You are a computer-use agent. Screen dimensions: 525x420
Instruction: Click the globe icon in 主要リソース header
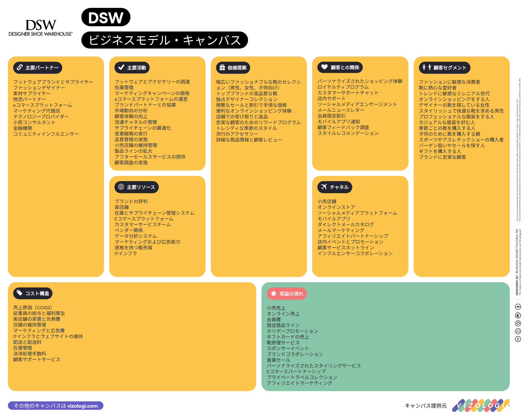pyautogui.click(x=121, y=187)
